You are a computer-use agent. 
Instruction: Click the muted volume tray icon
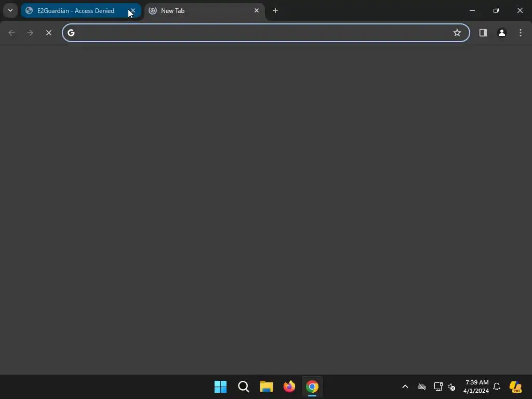click(451, 387)
